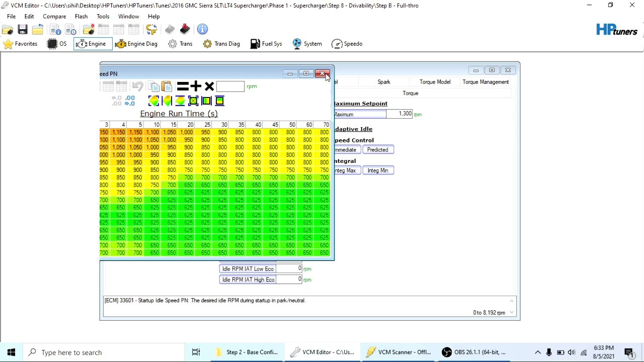Open the Fuel Sys section

(x=266, y=44)
